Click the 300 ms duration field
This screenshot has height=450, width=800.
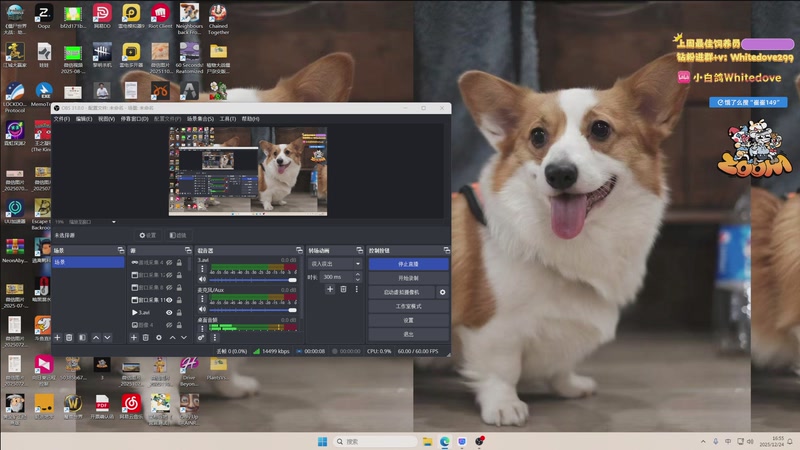click(x=337, y=277)
